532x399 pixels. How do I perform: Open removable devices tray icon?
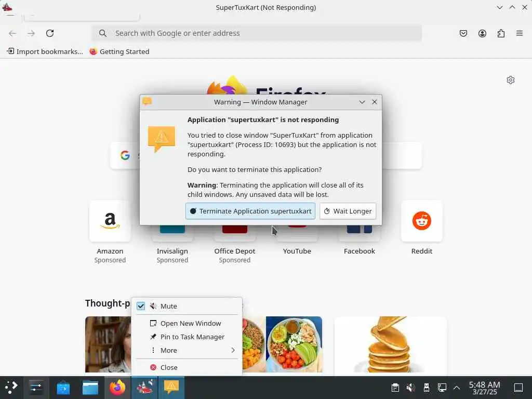tap(427, 388)
